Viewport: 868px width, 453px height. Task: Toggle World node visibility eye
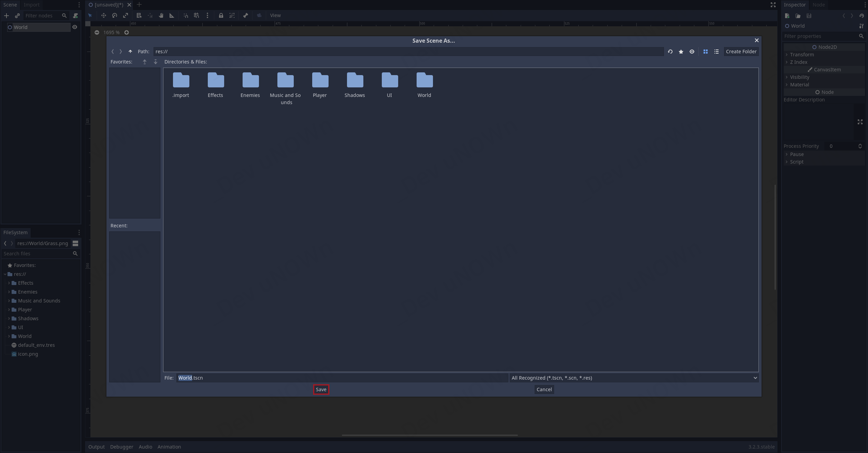pos(75,27)
